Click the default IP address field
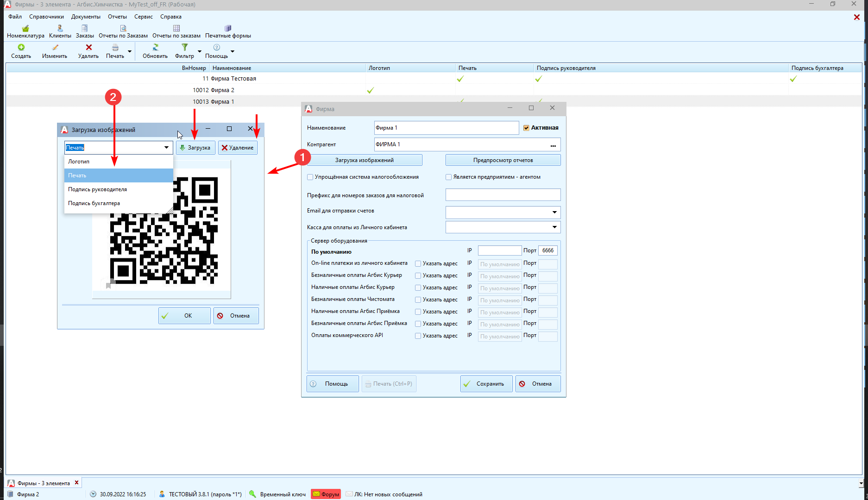The width and height of the screenshot is (868, 500). coord(500,250)
